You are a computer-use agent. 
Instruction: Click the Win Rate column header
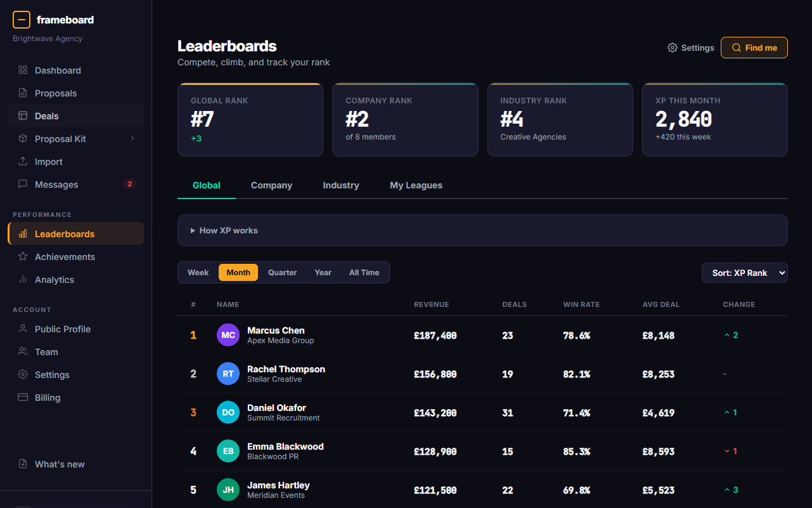point(581,304)
